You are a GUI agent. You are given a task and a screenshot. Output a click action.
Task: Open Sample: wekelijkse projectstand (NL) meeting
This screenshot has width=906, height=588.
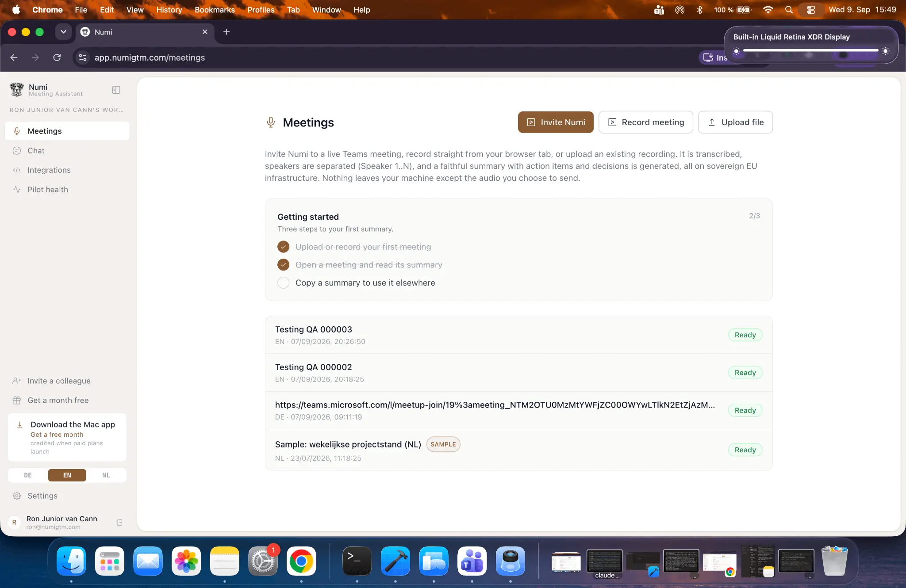coord(518,450)
